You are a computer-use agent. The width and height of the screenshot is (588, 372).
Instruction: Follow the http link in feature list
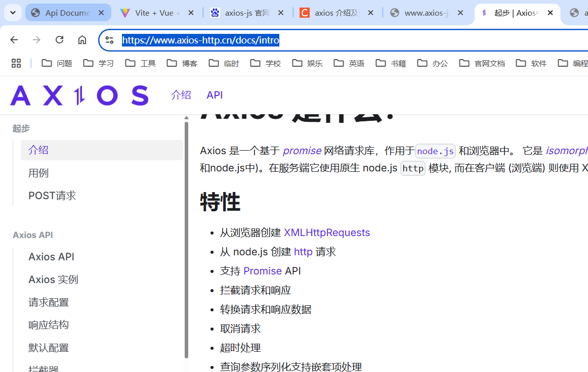click(x=303, y=252)
